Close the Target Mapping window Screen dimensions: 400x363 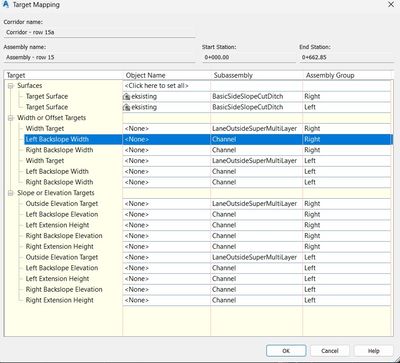pos(391,5)
